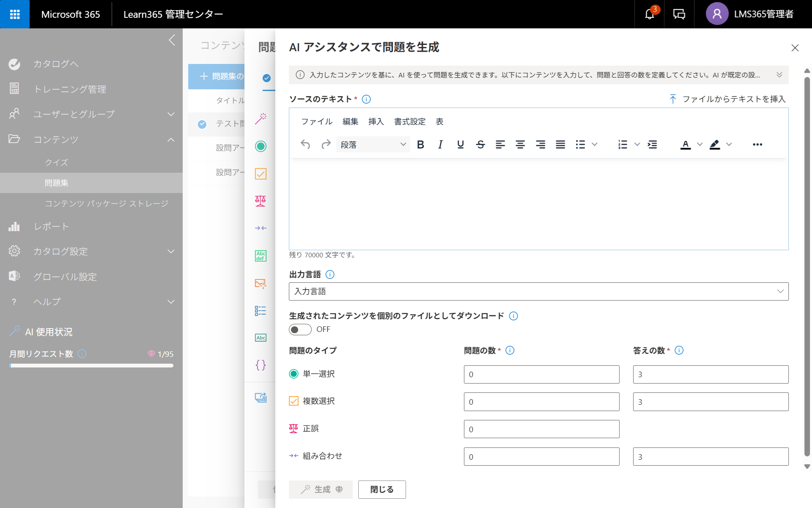This screenshot has width=812, height=508.
Task: Click the number of questions info icon
Action: pyautogui.click(x=510, y=350)
